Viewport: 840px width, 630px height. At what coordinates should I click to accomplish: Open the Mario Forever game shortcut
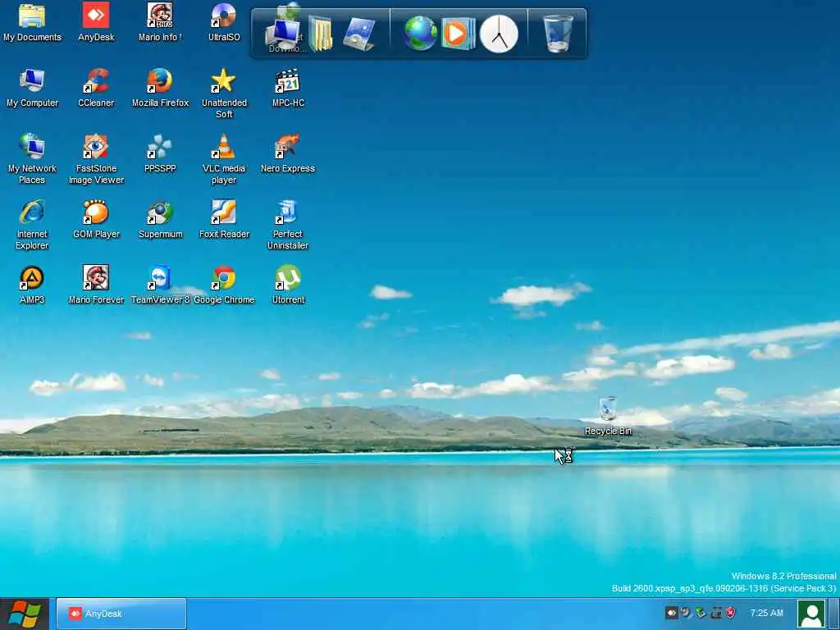96,285
